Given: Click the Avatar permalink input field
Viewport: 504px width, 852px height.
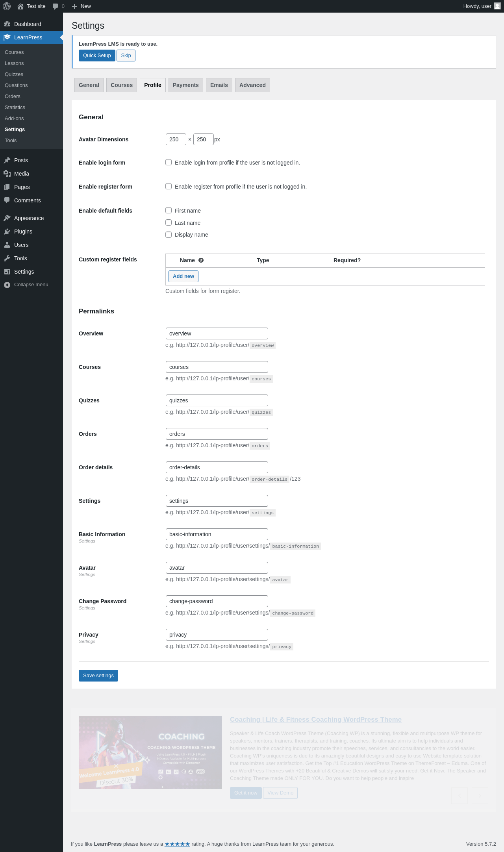Looking at the screenshot, I should tap(217, 568).
